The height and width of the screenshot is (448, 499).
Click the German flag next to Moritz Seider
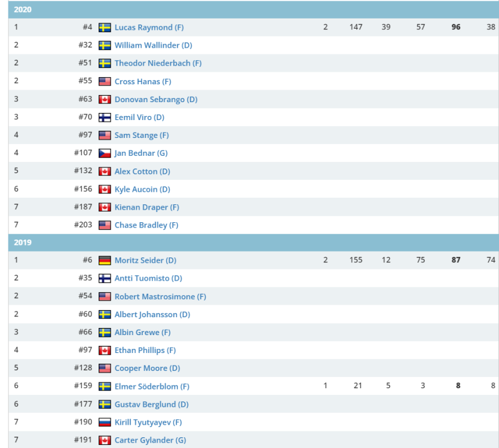(x=105, y=260)
